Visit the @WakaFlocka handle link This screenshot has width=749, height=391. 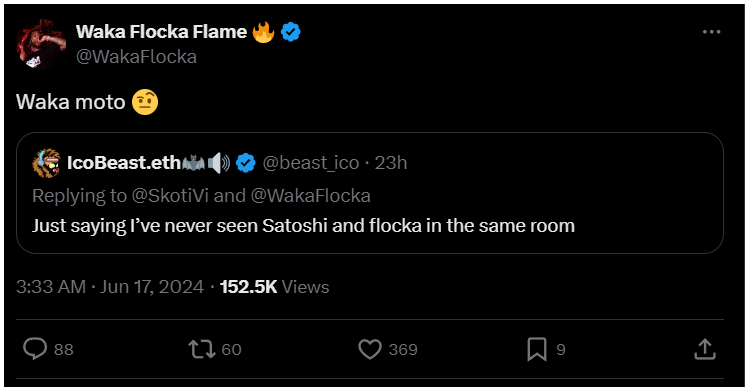pos(137,57)
